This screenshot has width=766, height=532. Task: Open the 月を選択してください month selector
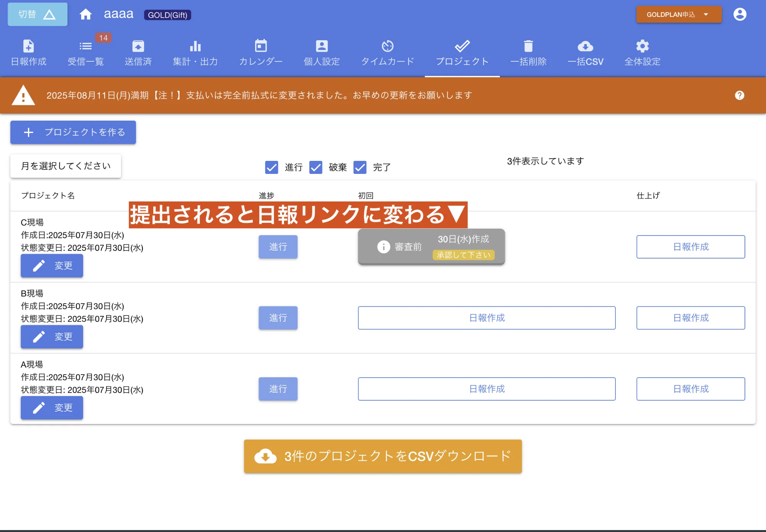[x=65, y=166]
